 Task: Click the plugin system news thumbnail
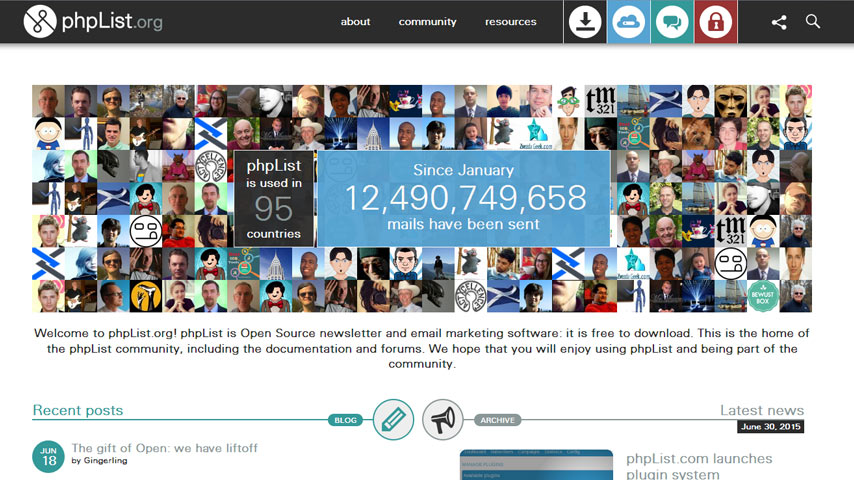[536, 465]
